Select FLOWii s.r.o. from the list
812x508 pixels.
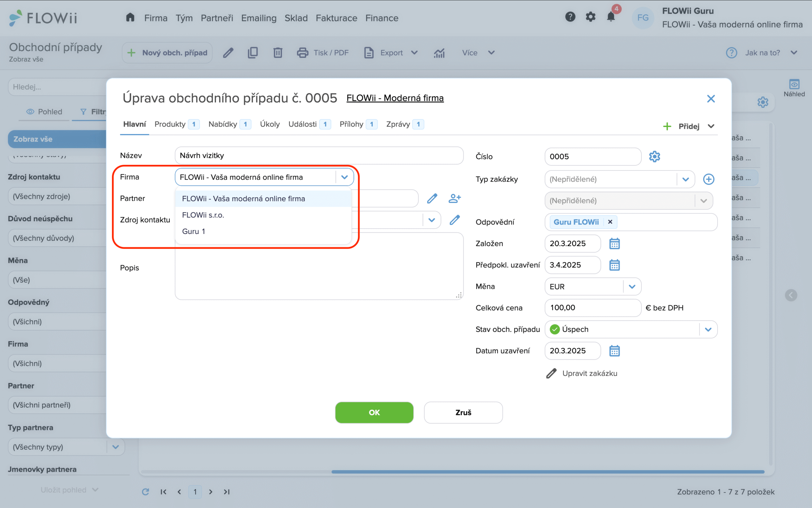[263, 215]
